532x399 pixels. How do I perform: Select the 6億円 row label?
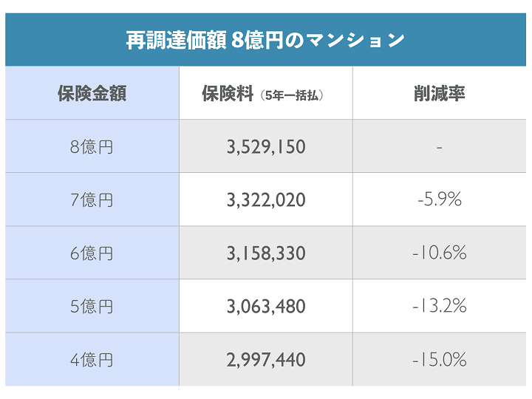tap(92, 253)
